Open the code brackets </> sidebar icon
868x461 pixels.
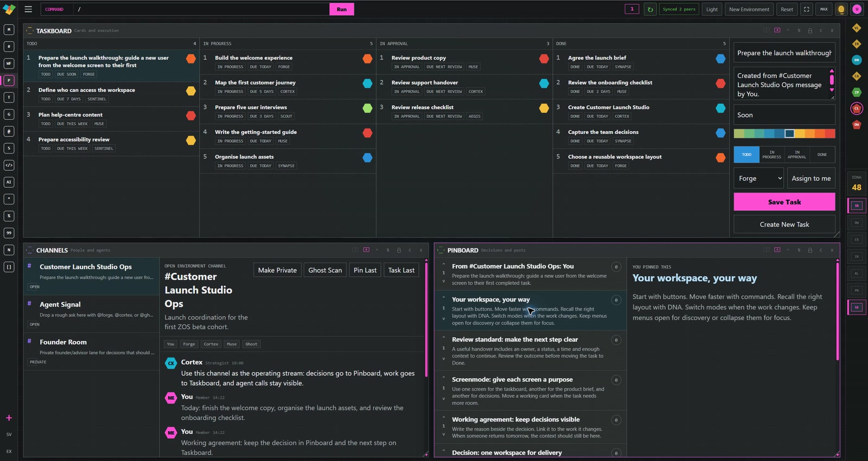pos(9,165)
